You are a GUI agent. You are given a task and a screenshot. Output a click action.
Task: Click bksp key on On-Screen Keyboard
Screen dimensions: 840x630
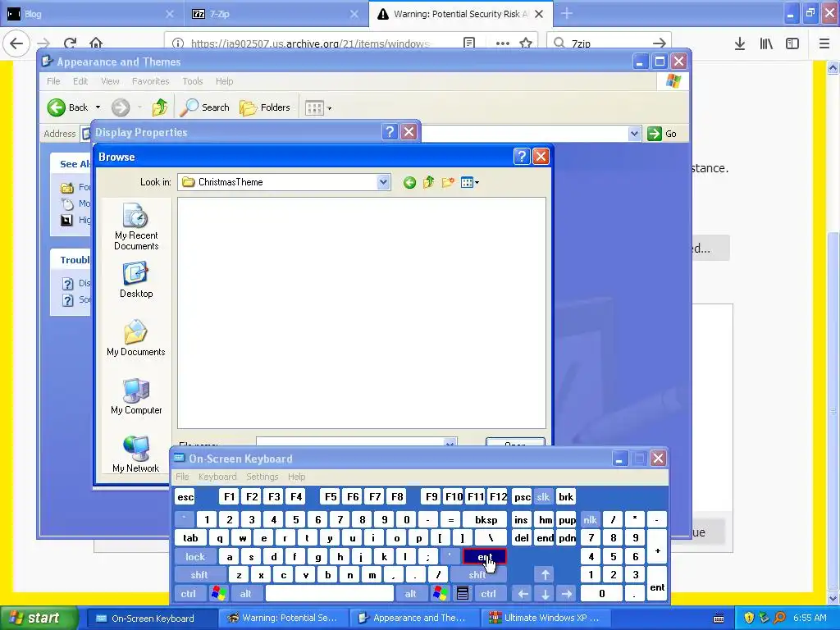[486, 519]
